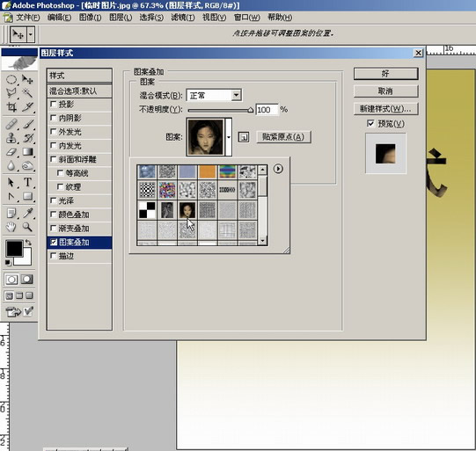Select 混合选项:默认 blending options row
476x451 pixels.
[79, 91]
